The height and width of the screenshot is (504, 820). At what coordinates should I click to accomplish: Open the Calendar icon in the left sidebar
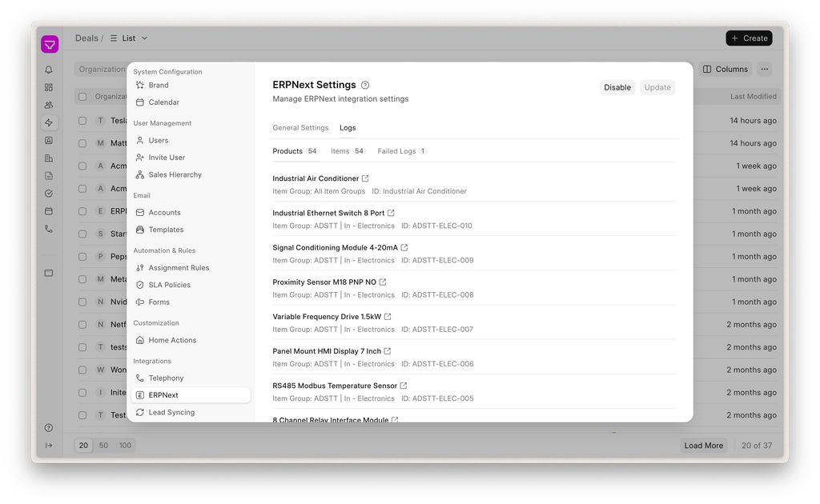point(49,211)
